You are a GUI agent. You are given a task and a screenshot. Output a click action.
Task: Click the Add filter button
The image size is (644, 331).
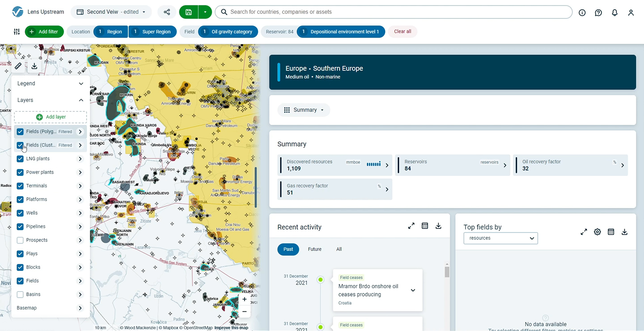coord(44,32)
